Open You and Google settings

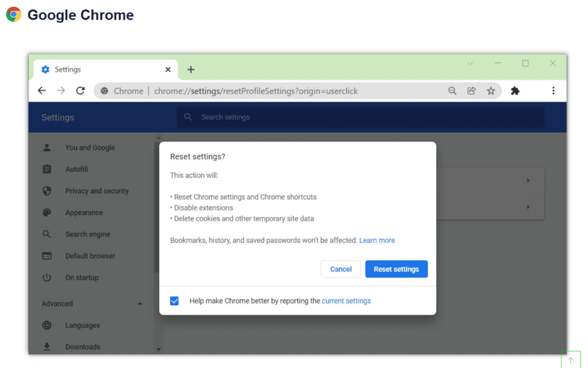click(x=90, y=148)
